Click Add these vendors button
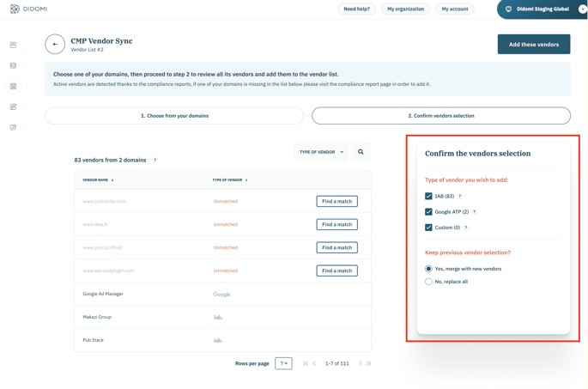This screenshot has width=588, height=389. point(534,45)
